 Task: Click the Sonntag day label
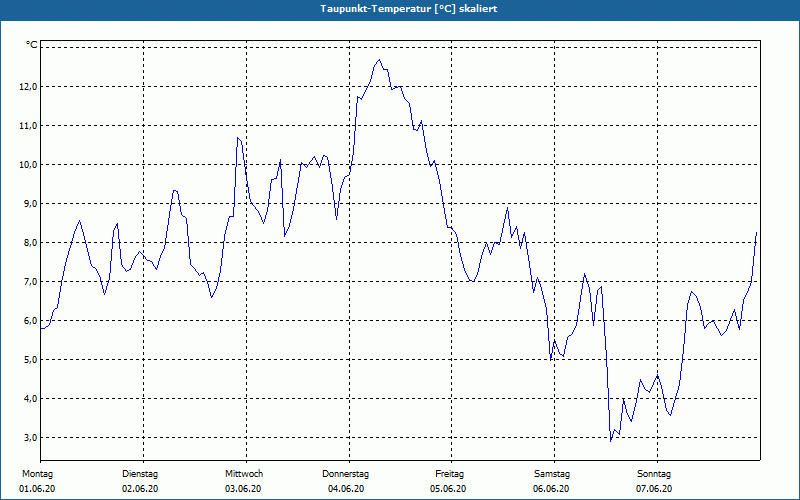click(x=654, y=474)
